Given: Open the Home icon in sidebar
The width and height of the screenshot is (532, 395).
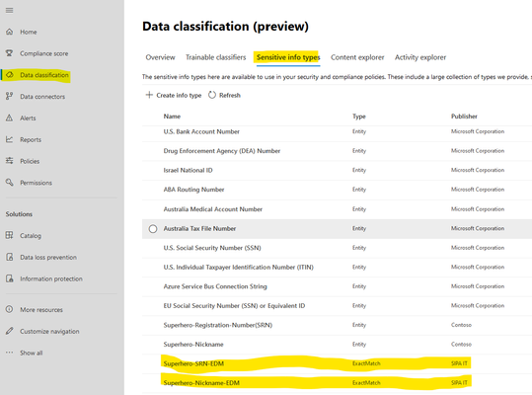Looking at the screenshot, I should (x=10, y=32).
